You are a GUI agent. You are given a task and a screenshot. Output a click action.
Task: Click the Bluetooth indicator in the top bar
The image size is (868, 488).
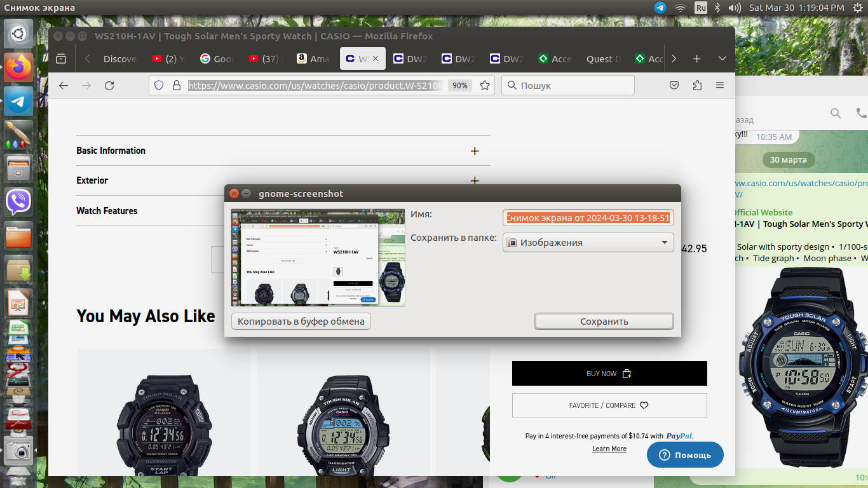[x=717, y=8]
